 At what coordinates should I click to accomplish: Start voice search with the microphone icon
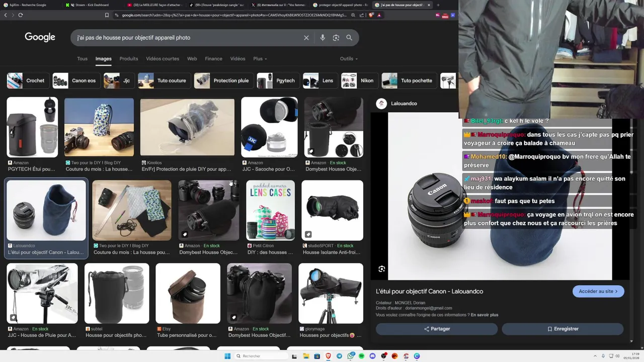pyautogui.click(x=323, y=38)
